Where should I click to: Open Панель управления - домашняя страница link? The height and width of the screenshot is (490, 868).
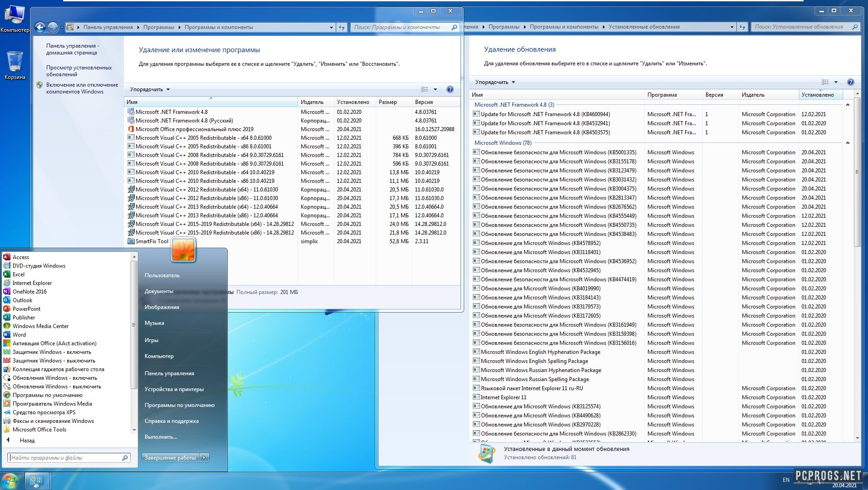pos(73,49)
